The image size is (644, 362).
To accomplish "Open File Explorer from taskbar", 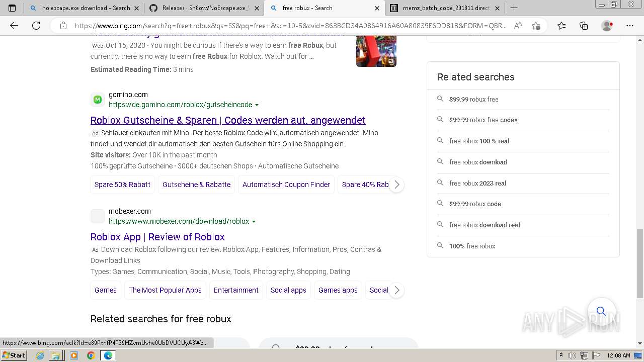I will (x=56, y=355).
